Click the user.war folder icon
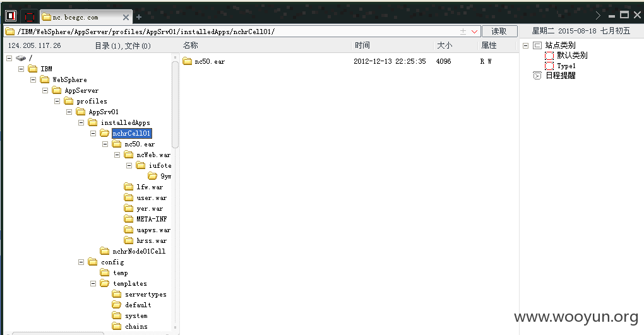The width and height of the screenshot is (644, 335). click(129, 197)
